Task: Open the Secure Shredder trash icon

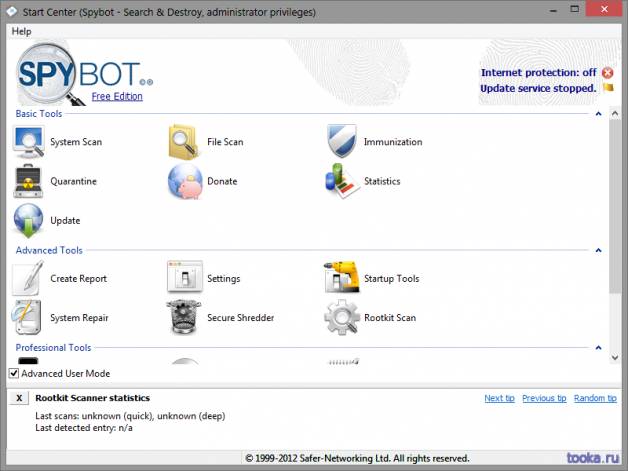Action: coord(183,317)
